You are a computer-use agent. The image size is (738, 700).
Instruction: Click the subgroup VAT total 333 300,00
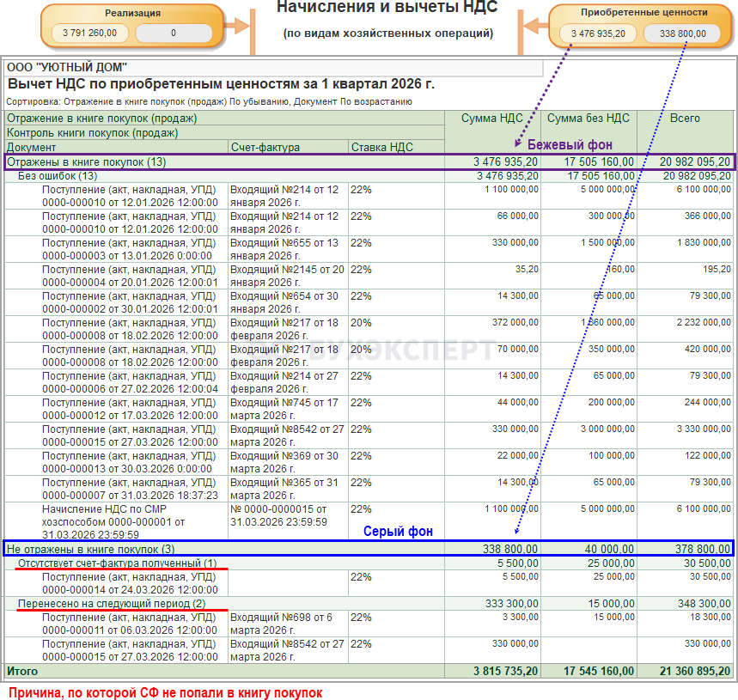pos(511,604)
